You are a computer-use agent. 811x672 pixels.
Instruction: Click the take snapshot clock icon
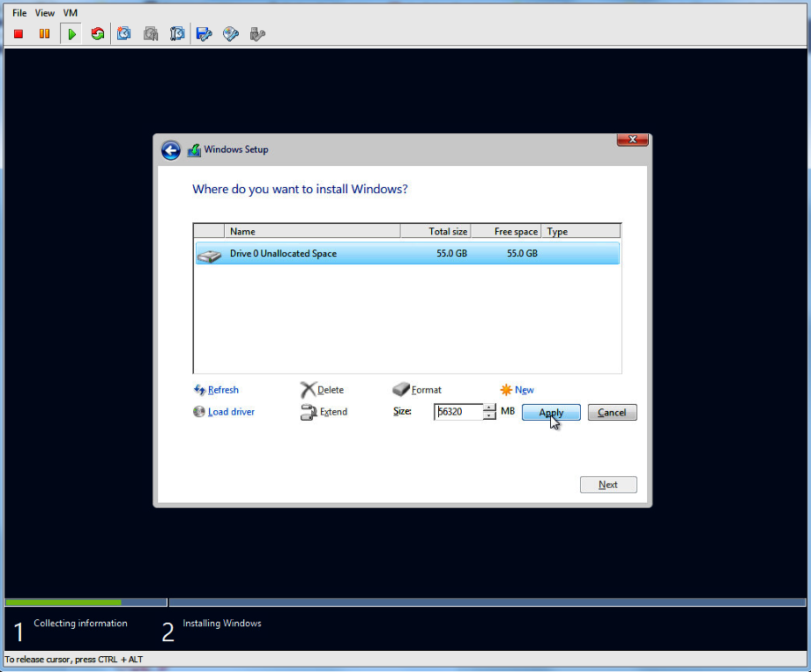(x=124, y=34)
